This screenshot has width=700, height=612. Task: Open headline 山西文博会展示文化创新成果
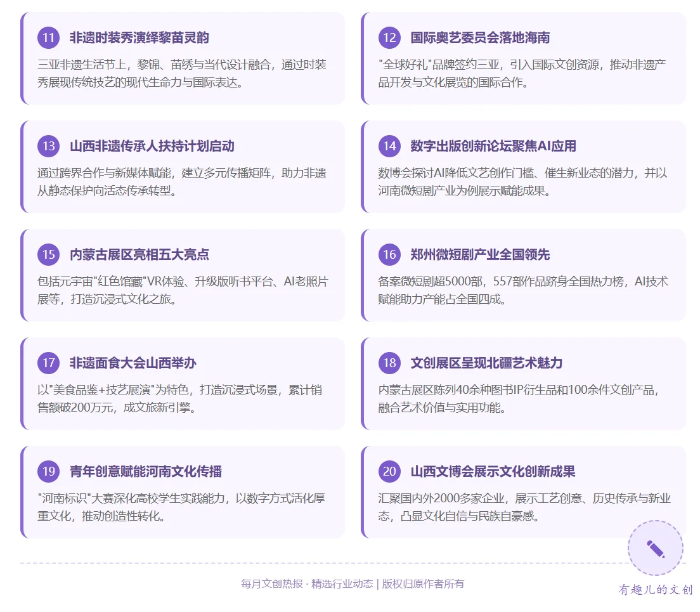[x=493, y=471]
